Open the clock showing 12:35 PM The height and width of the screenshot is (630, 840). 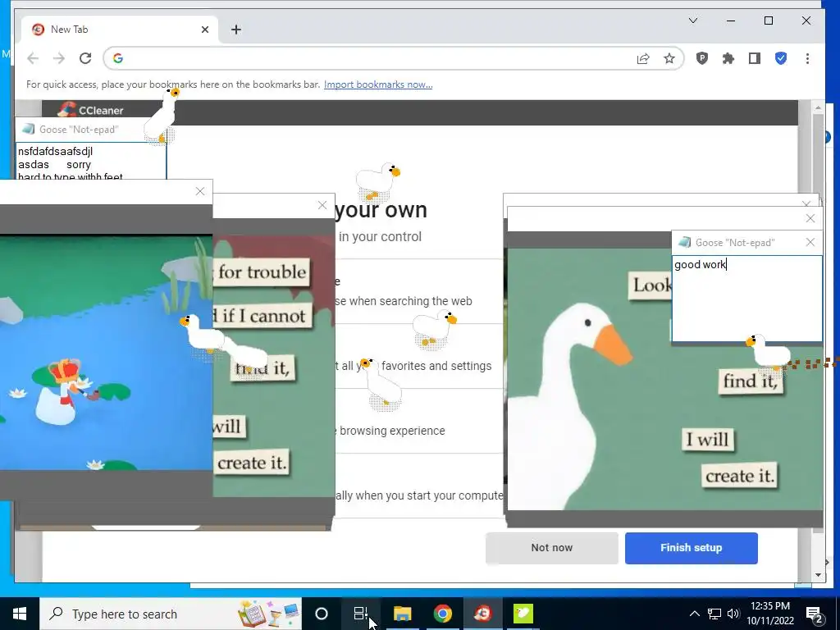point(770,614)
